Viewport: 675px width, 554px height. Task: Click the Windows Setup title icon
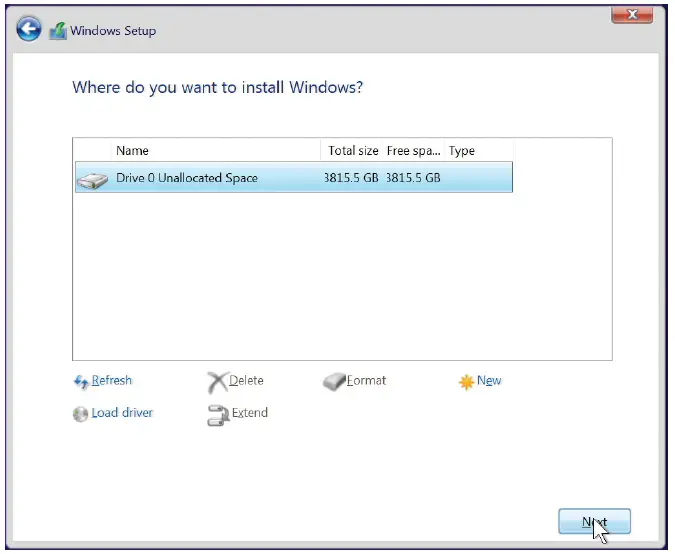click(58, 31)
